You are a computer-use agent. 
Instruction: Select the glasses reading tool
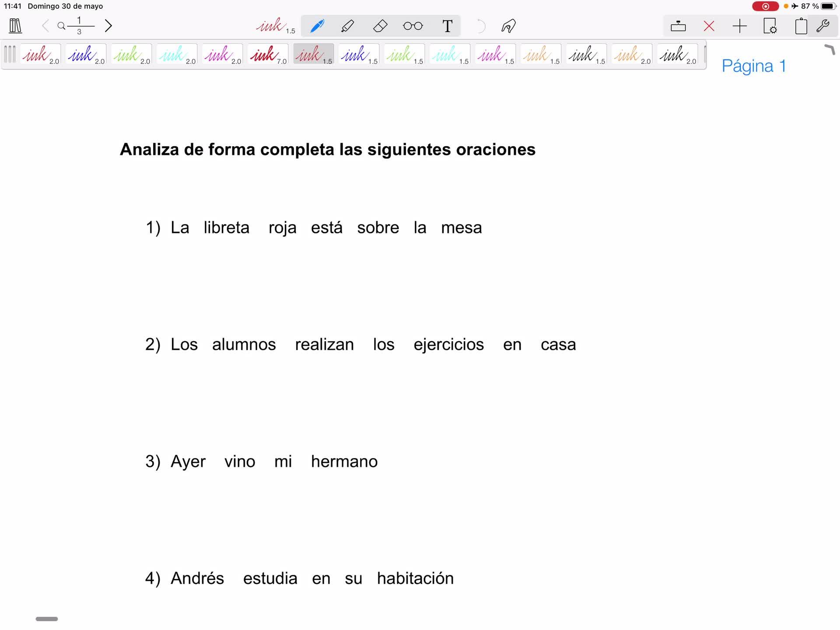pyautogui.click(x=413, y=26)
